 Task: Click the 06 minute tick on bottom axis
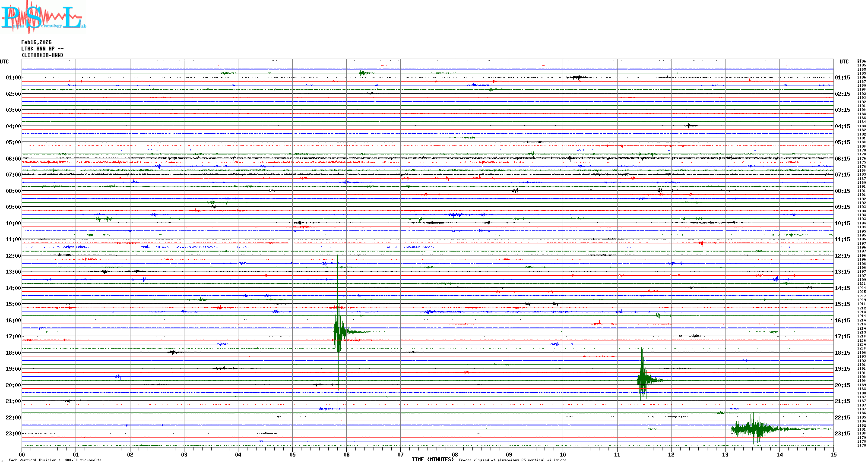pyautogui.click(x=346, y=454)
